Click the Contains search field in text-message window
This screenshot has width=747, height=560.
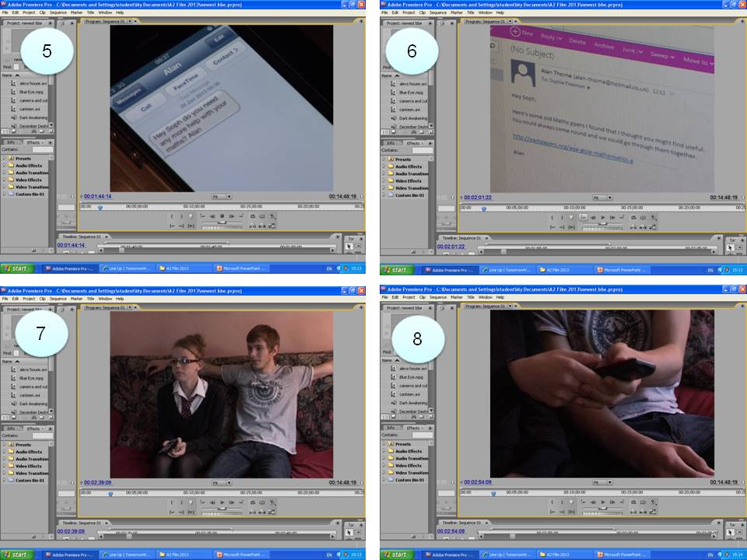42,149
